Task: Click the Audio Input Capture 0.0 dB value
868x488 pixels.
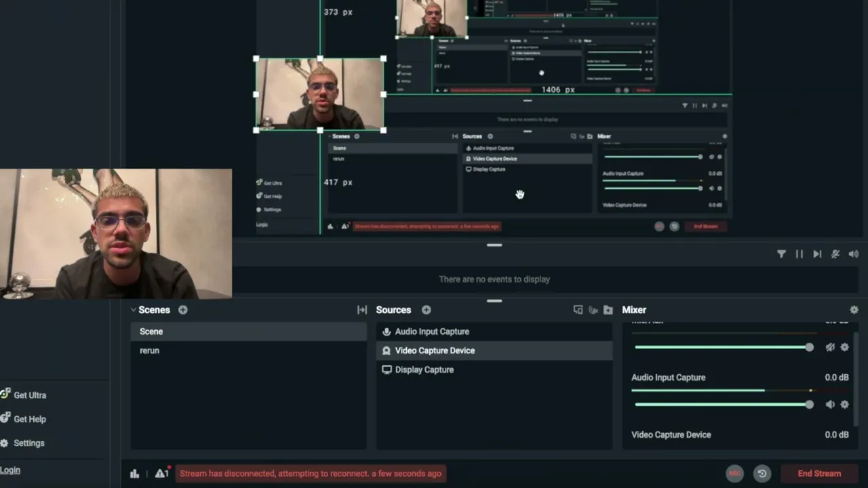Action: 837,378
